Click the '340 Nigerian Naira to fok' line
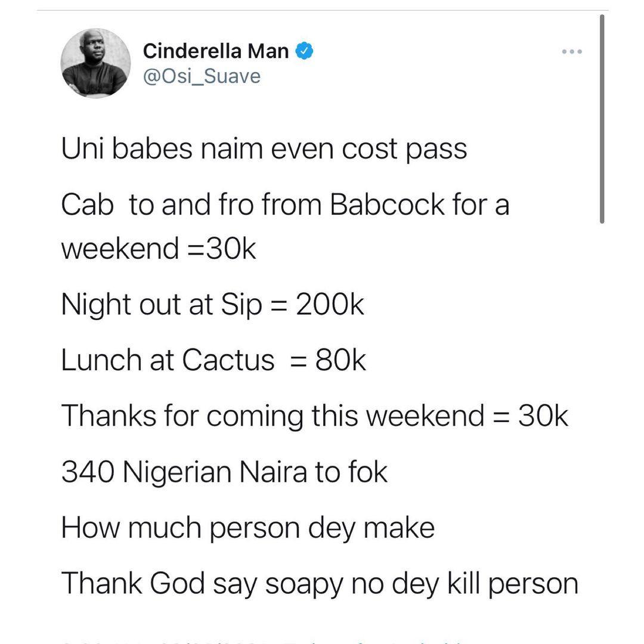 [x=224, y=472]
